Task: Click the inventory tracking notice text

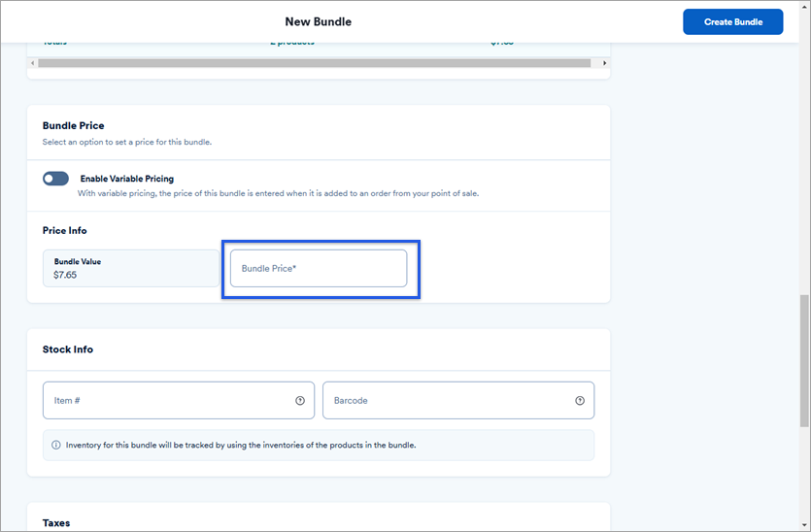Action: [x=241, y=446]
